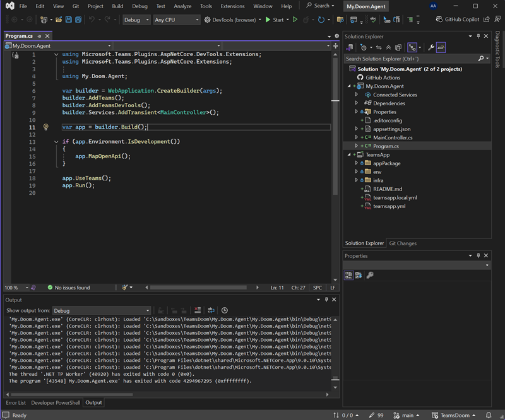Open the Debug configuration dropdown

[x=136, y=20]
